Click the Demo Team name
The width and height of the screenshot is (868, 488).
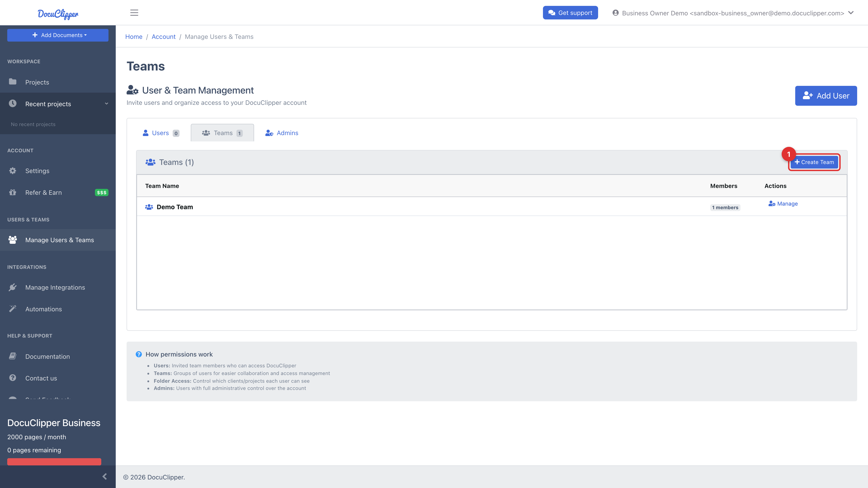175,207
